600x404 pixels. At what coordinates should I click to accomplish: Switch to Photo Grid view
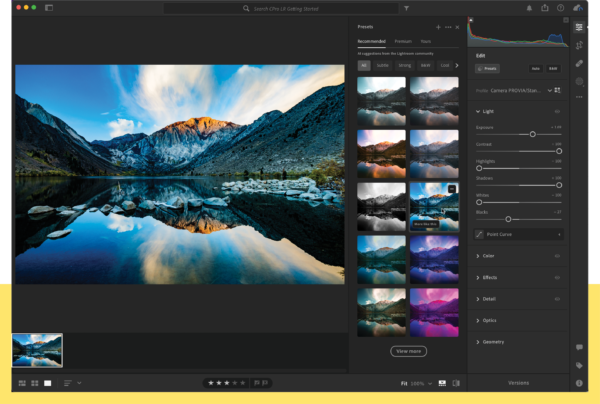pos(22,383)
